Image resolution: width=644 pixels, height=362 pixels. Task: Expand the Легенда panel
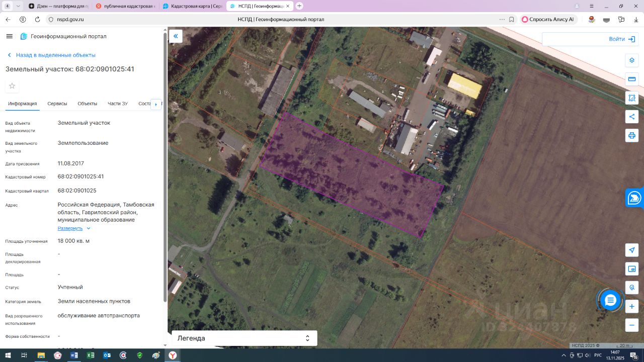(x=245, y=338)
